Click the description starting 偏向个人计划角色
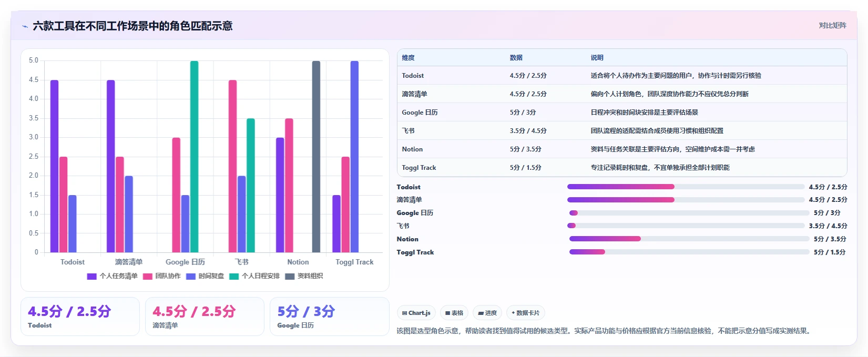 point(669,94)
